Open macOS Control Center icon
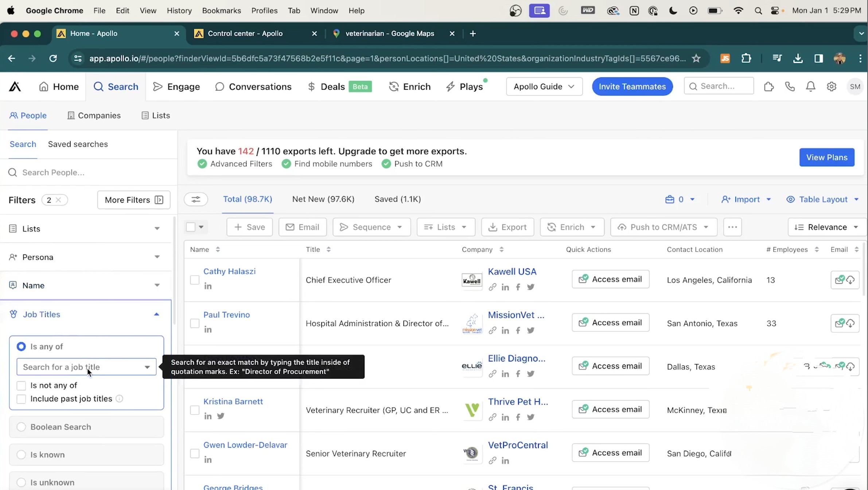This screenshot has height=490, width=868. point(775,11)
